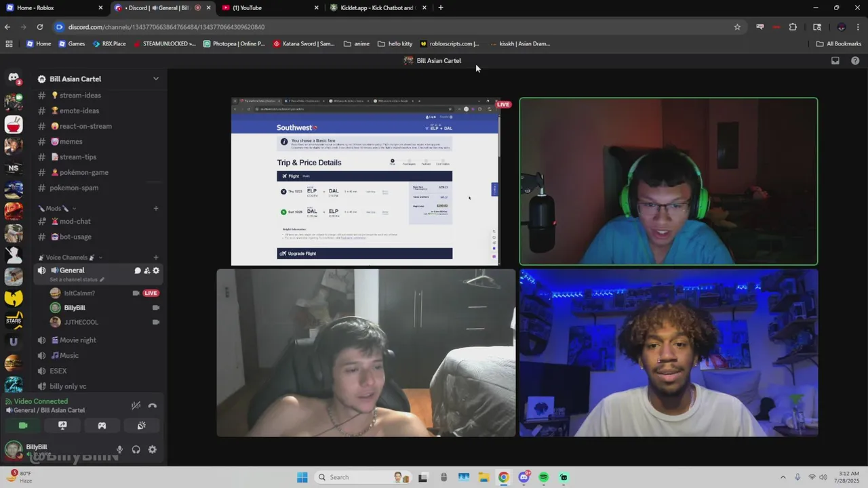Open File Explorer from the taskbar

point(484,477)
